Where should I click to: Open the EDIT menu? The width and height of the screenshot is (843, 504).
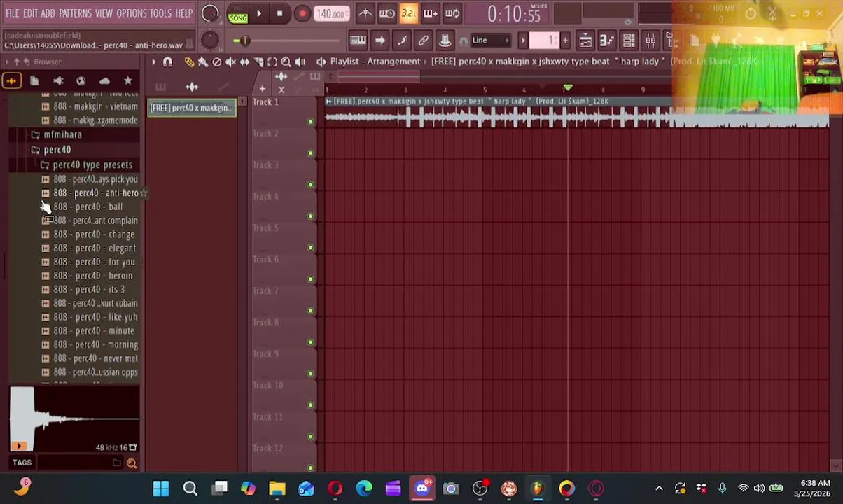click(30, 13)
